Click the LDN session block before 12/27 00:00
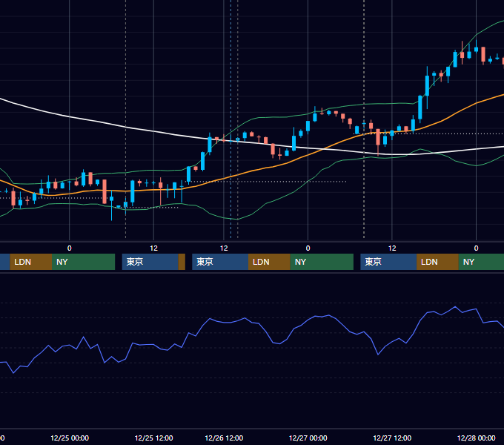Viewport: 504px width, 445px height. click(x=269, y=262)
